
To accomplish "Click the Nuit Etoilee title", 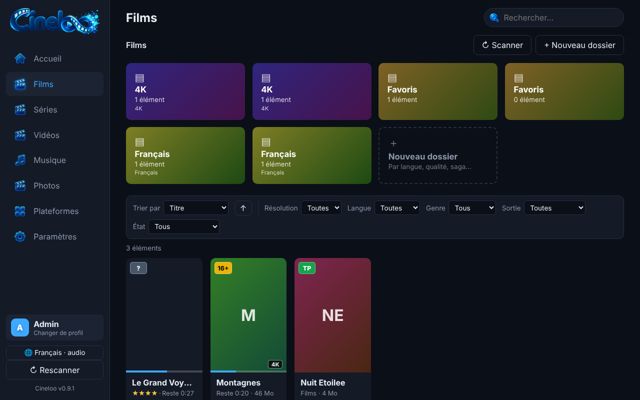I will click(x=323, y=383).
